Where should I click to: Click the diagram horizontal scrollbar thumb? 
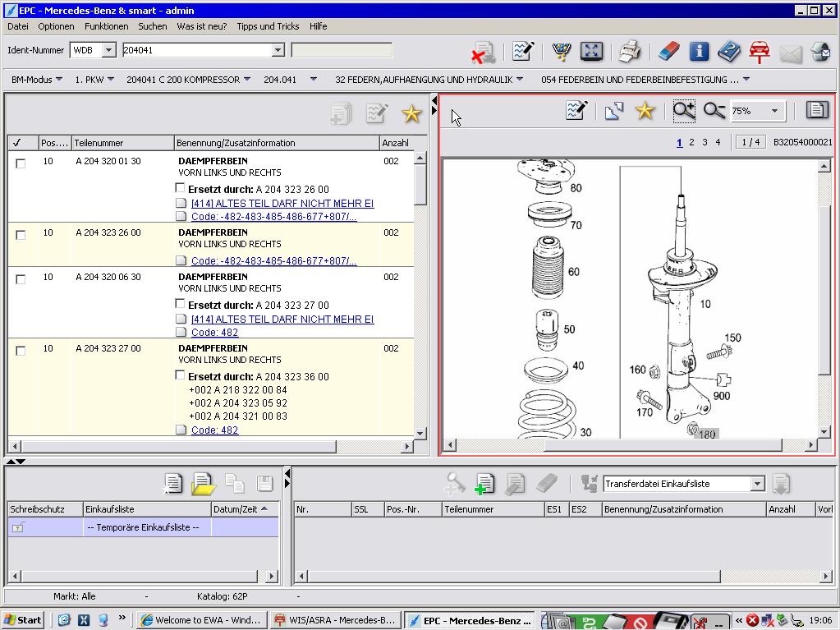pos(663,444)
